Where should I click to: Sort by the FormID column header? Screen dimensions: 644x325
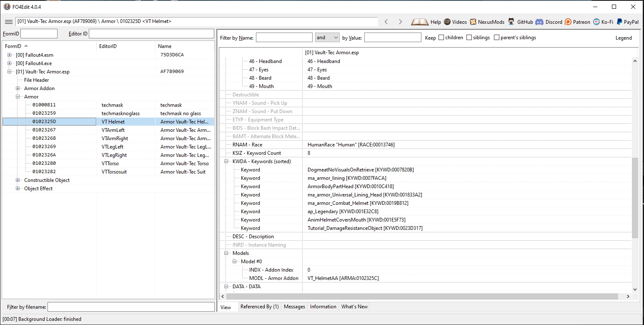click(49, 46)
